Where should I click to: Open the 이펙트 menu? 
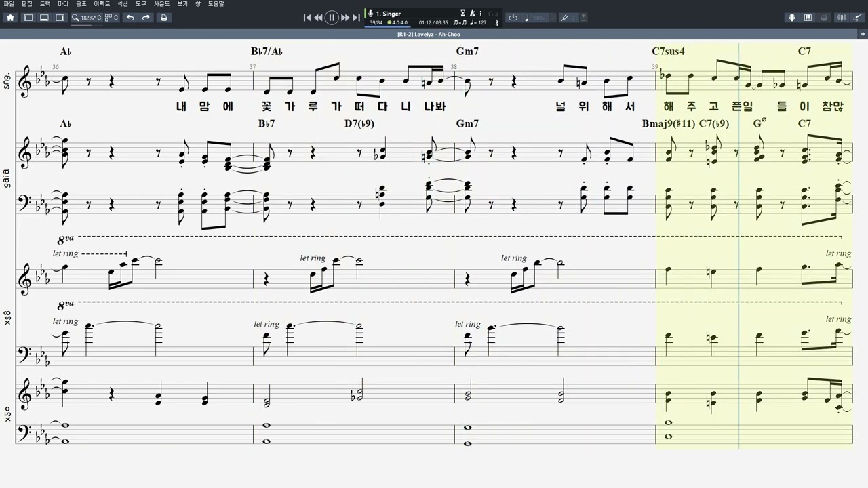point(102,4)
